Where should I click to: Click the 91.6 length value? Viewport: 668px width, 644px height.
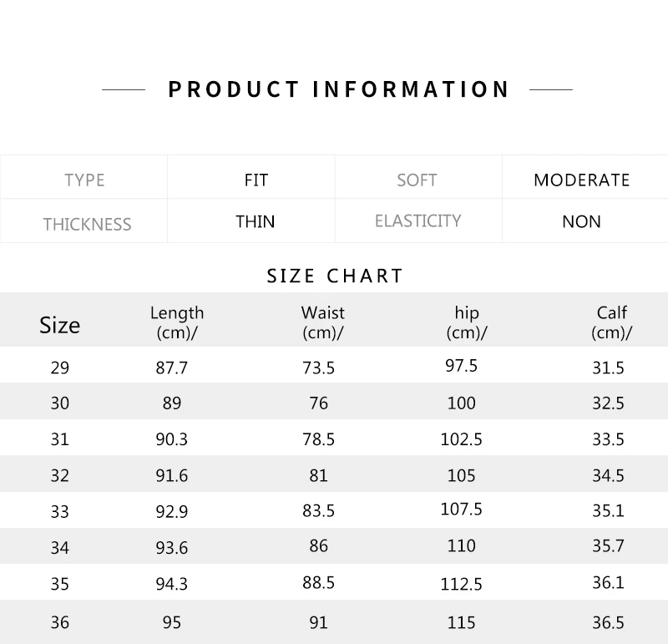pyautogui.click(x=172, y=475)
